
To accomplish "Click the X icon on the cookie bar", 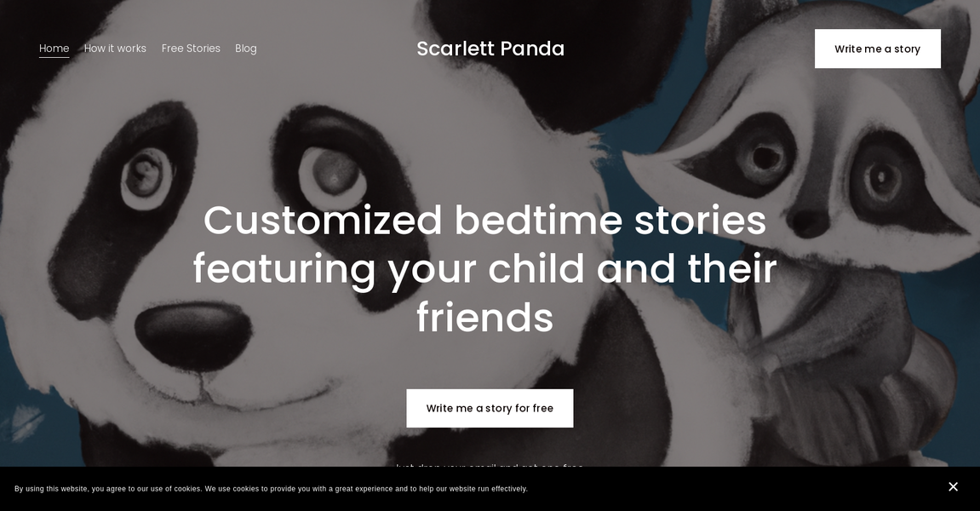I will [x=953, y=486].
